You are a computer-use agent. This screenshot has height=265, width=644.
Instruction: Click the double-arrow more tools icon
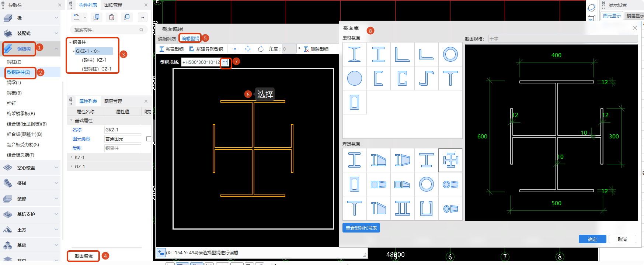(143, 17)
